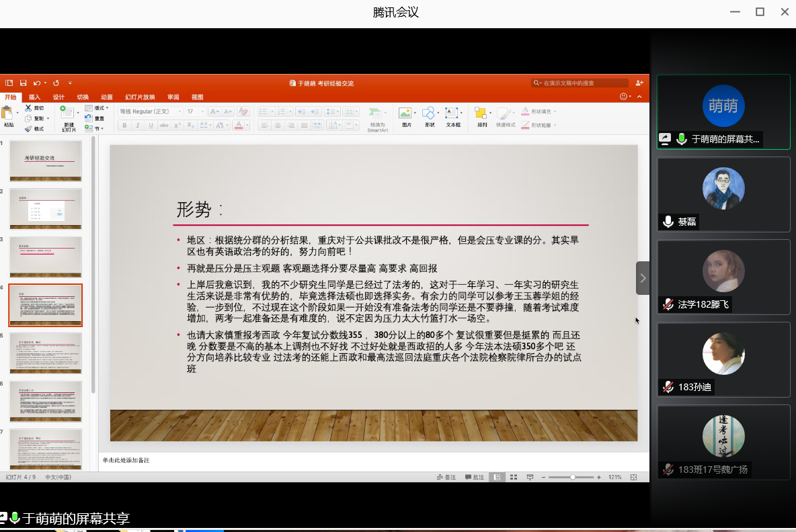Toggle Normal view in status bar
Screen dimensions: 796x532
pos(497,477)
